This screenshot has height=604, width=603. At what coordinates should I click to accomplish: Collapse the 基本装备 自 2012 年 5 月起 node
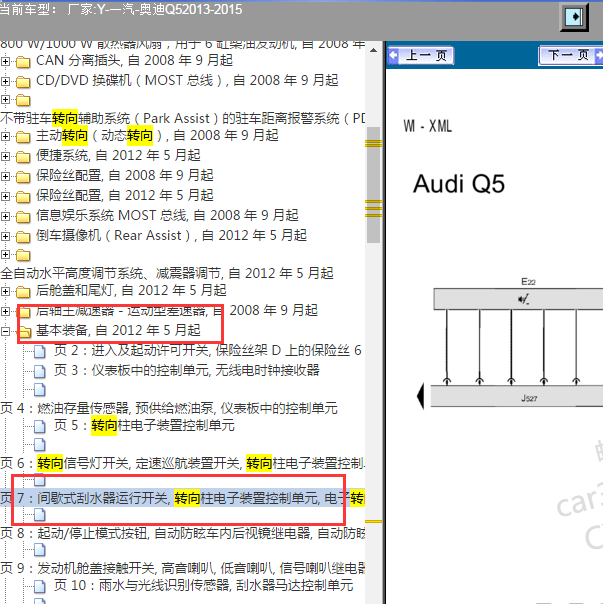tap(5, 331)
